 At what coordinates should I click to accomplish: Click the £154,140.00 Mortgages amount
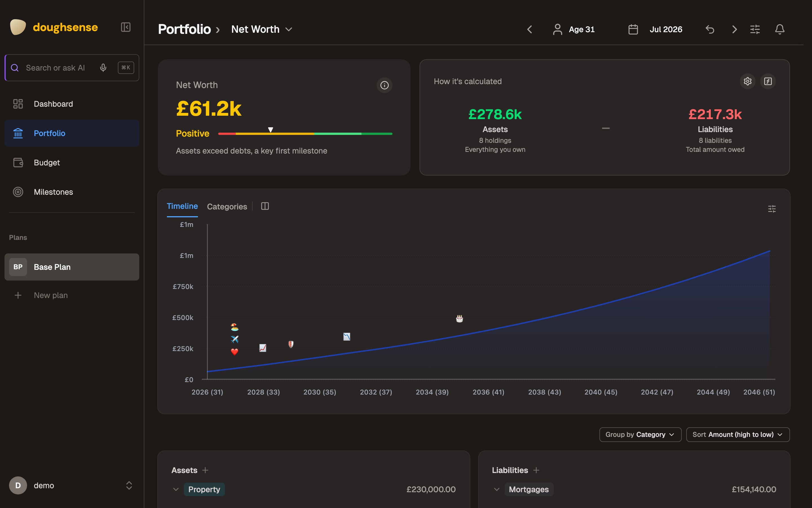(x=754, y=489)
